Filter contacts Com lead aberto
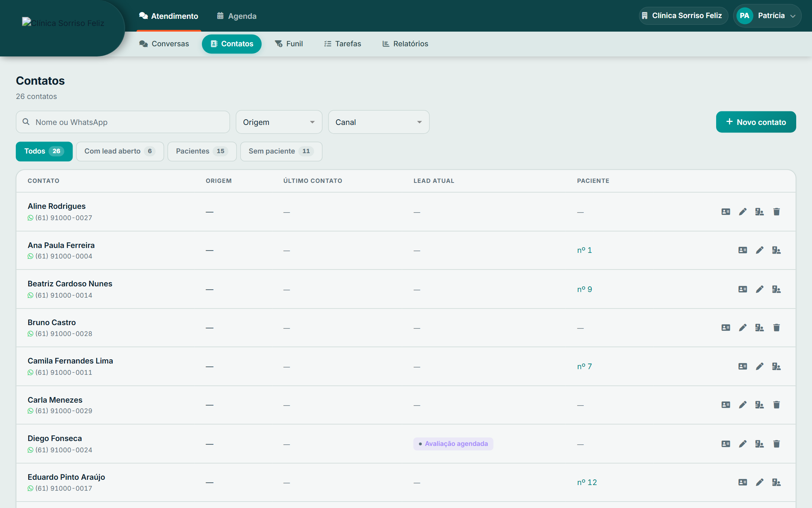 120,151
